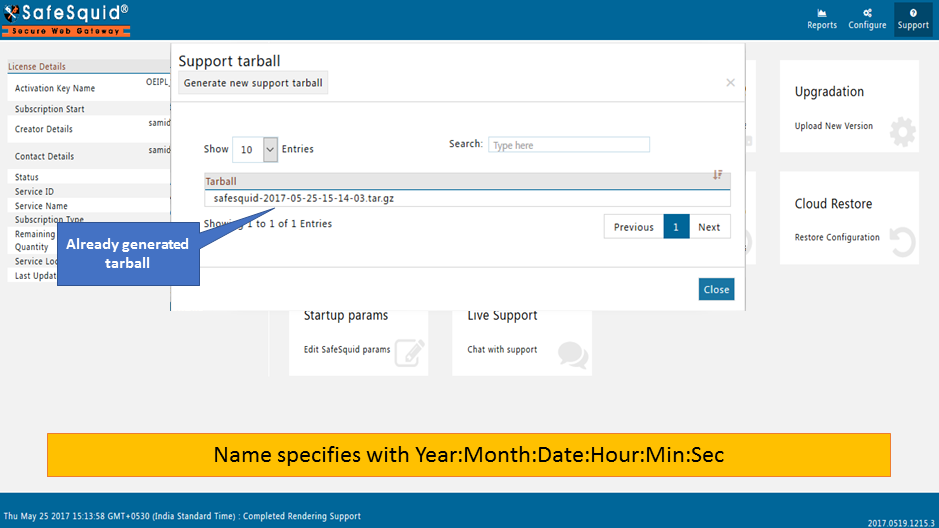Click the Service ID row
939x528 pixels.
click(x=89, y=192)
